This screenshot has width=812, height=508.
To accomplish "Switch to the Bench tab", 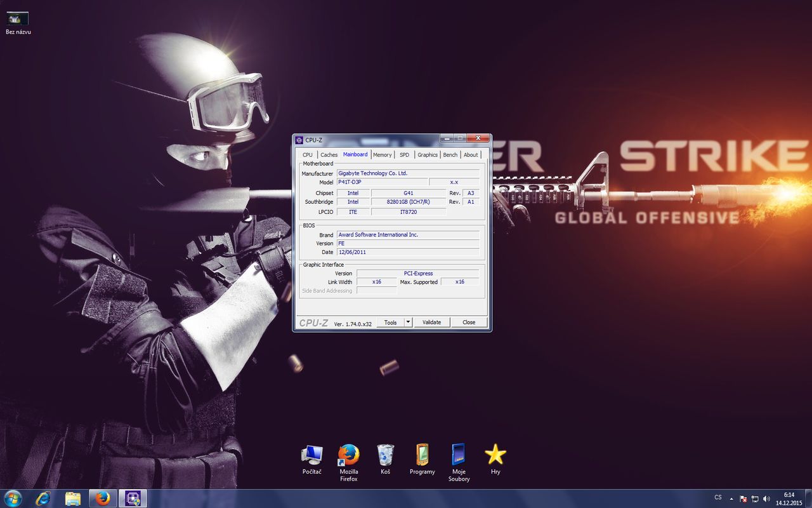I will coord(450,154).
